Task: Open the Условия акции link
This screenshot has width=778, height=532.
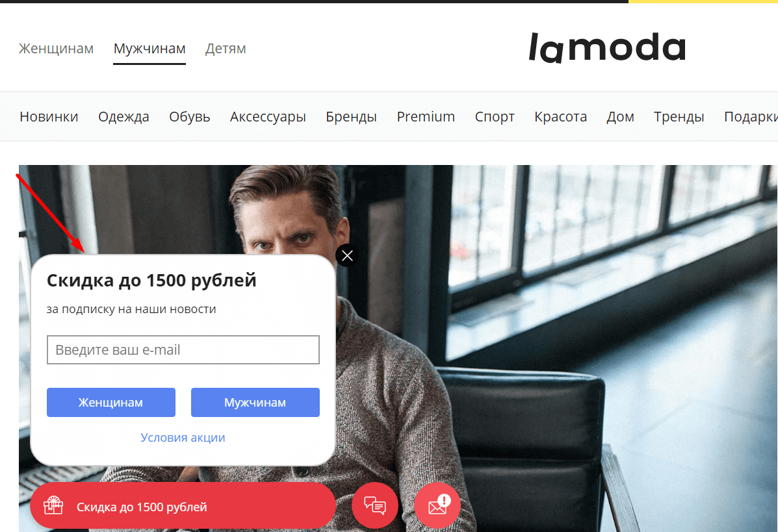Action: pos(183,437)
